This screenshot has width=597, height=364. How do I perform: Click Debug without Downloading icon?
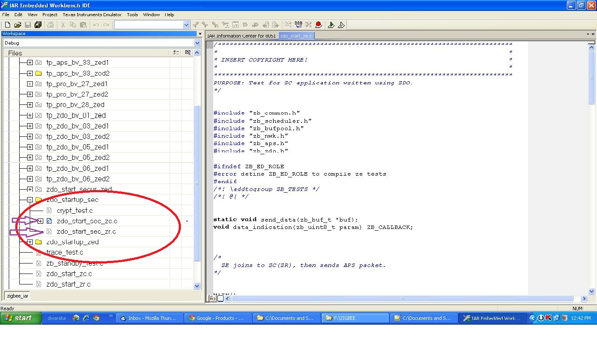click(341, 25)
